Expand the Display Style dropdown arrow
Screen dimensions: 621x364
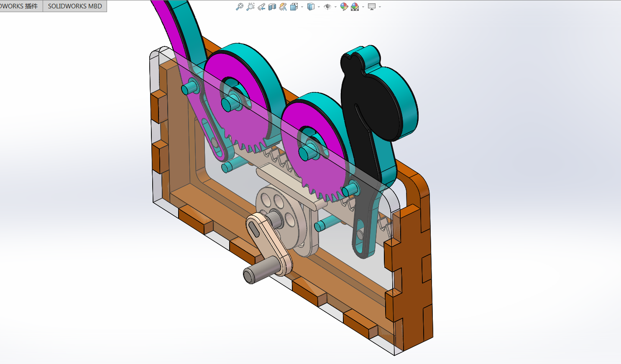[319, 7]
